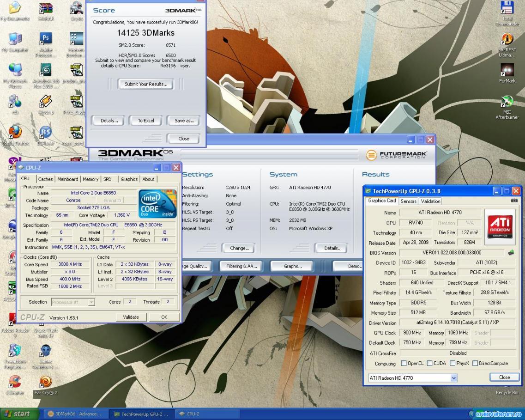Screen dimensions: 525x420
Task: Tick the PhysX checkbox in GPU-Z
Action: point(453,363)
